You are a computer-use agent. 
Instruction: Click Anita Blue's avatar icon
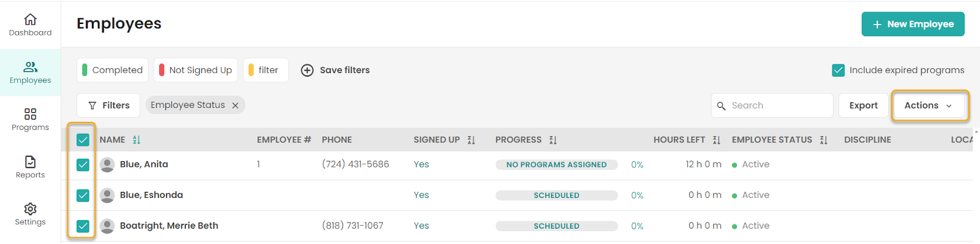tap(107, 164)
